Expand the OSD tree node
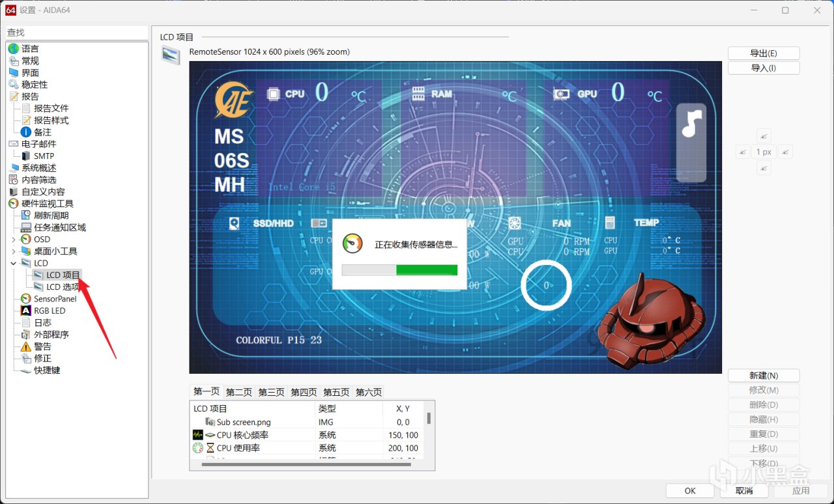This screenshot has width=834, height=504. (14, 240)
